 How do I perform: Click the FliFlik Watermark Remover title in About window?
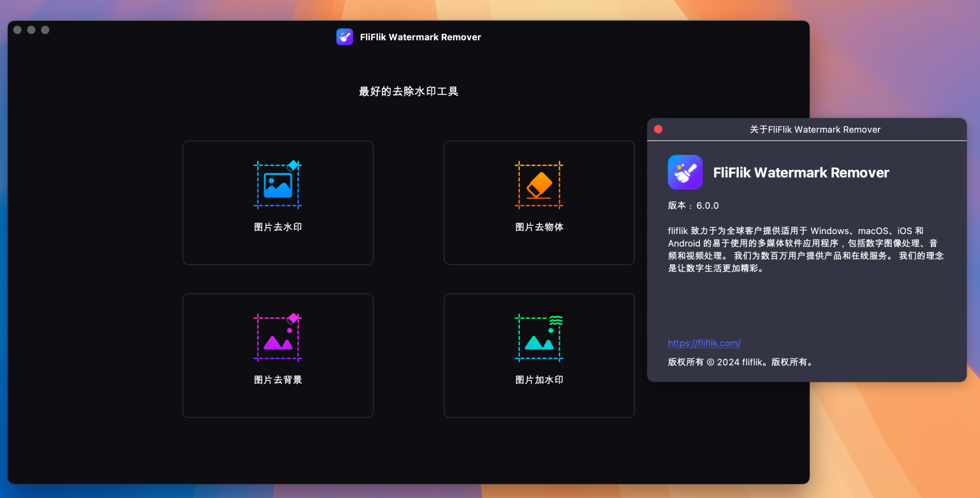point(801,173)
